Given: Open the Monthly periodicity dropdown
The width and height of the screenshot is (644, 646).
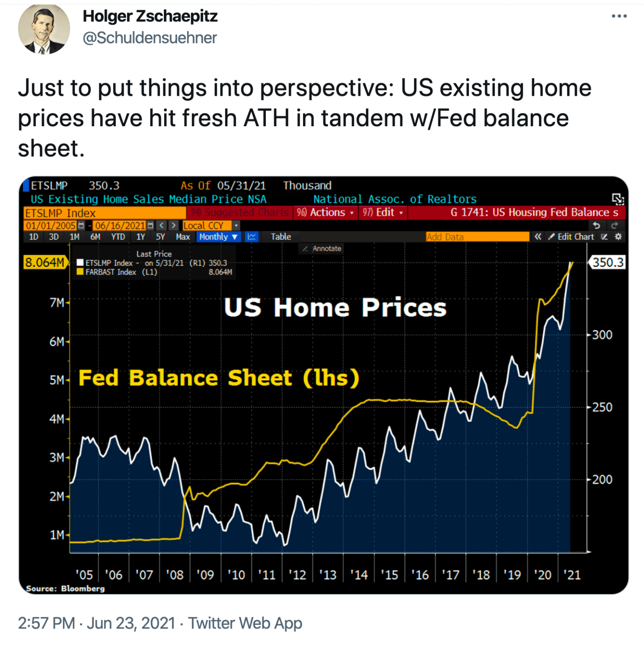Looking at the screenshot, I should coord(218,237).
